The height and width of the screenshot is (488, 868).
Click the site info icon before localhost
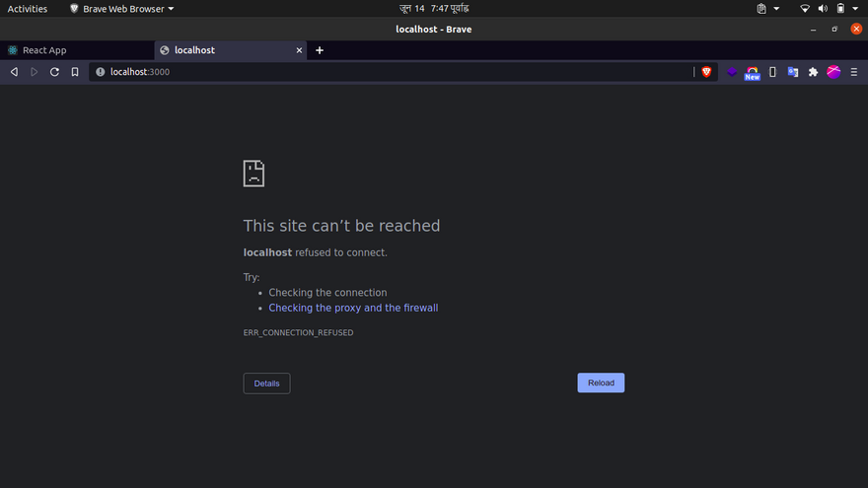tap(101, 72)
